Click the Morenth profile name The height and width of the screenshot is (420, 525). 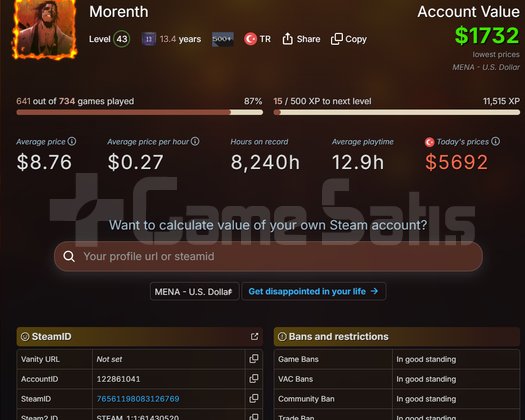click(x=119, y=12)
